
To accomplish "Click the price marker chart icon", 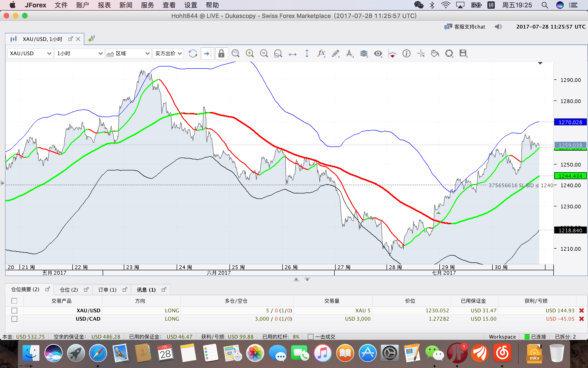I will [392, 54].
